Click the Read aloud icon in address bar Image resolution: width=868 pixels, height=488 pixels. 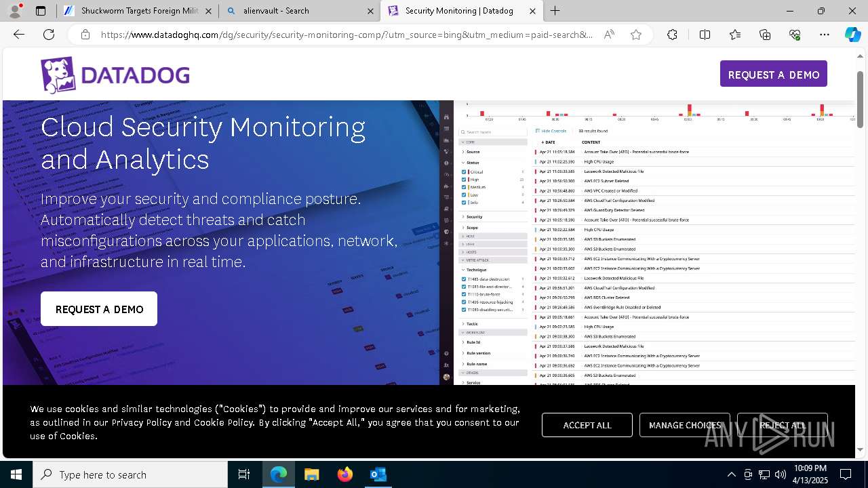point(609,35)
